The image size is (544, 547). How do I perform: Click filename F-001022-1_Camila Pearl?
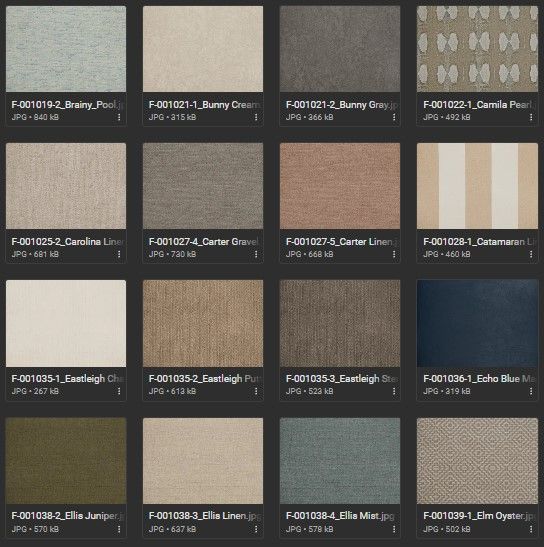pyautogui.click(x=479, y=105)
